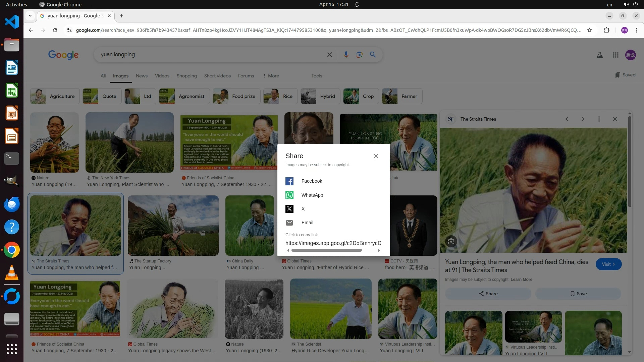The width and height of the screenshot is (644, 362).
Task: Open the three-dot menu in preview panel
Action: [x=599, y=119]
